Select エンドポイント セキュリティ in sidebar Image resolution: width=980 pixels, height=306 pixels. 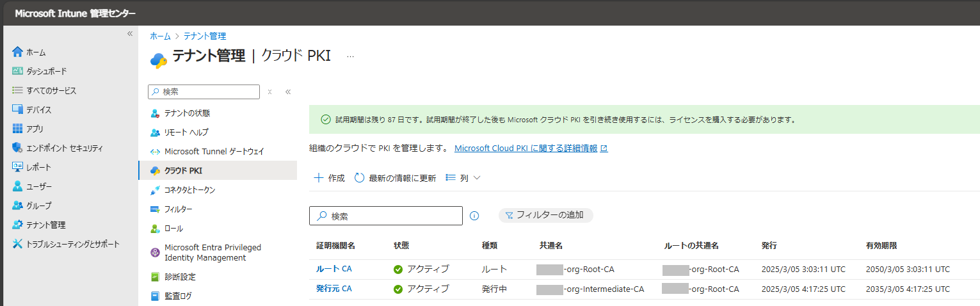tap(64, 148)
